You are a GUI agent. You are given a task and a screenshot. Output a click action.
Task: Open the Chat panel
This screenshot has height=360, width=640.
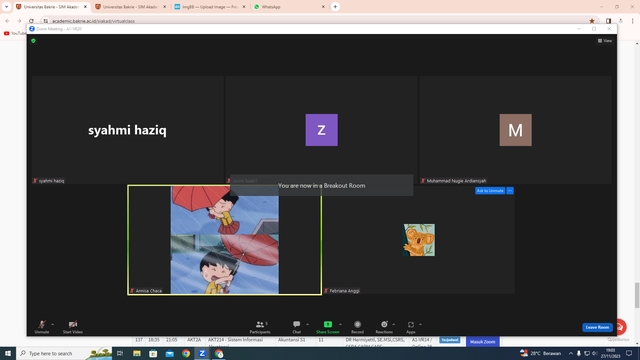[296, 327]
